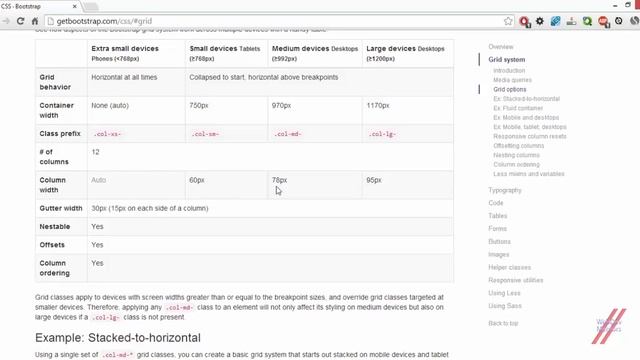Go to the Typography section
Screen dimensions: 640x360
coord(505,190)
